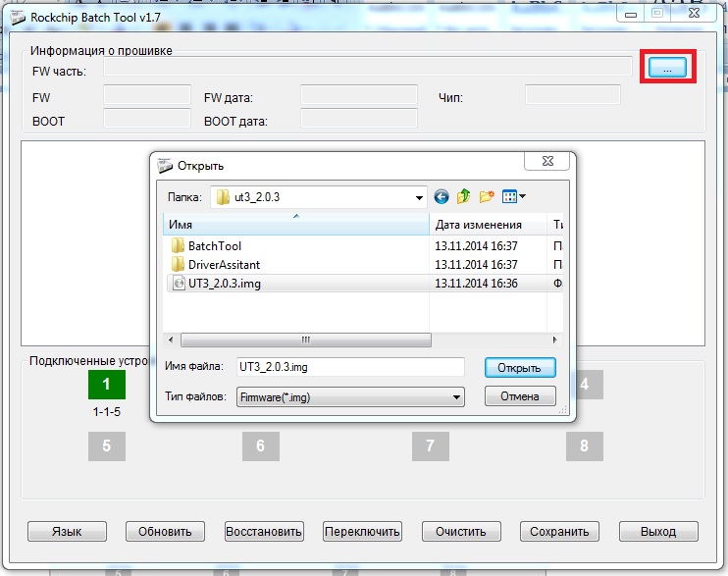The width and height of the screenshot is (728, 576).
Task: Click the firmware browse button
Action: pyautogui.click(x=667, y=69)
